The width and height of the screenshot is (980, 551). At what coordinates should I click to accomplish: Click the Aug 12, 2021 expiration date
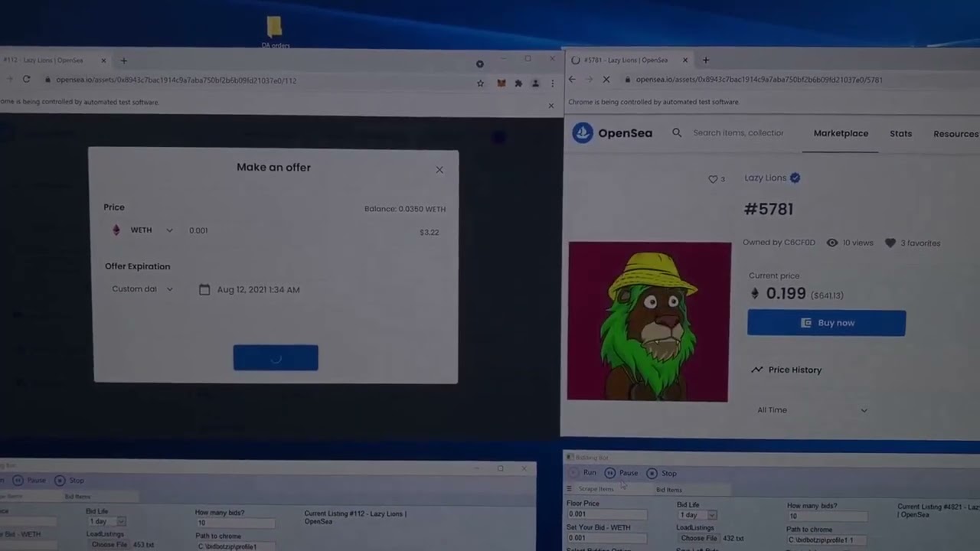[258, 289]
